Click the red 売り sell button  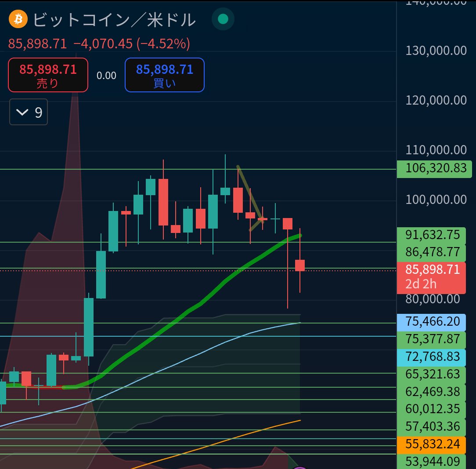coord(48,75)
